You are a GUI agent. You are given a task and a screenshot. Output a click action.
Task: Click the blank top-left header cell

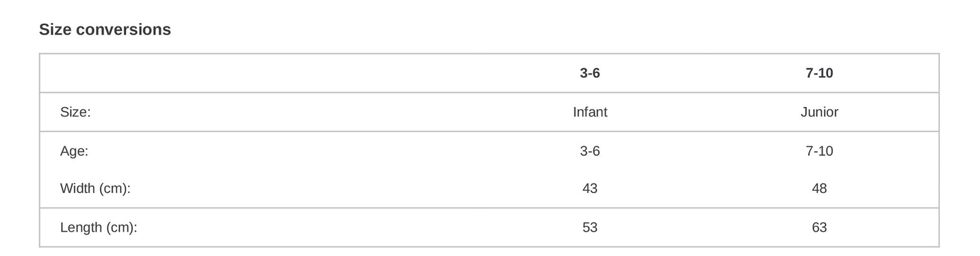click(258, 73)
